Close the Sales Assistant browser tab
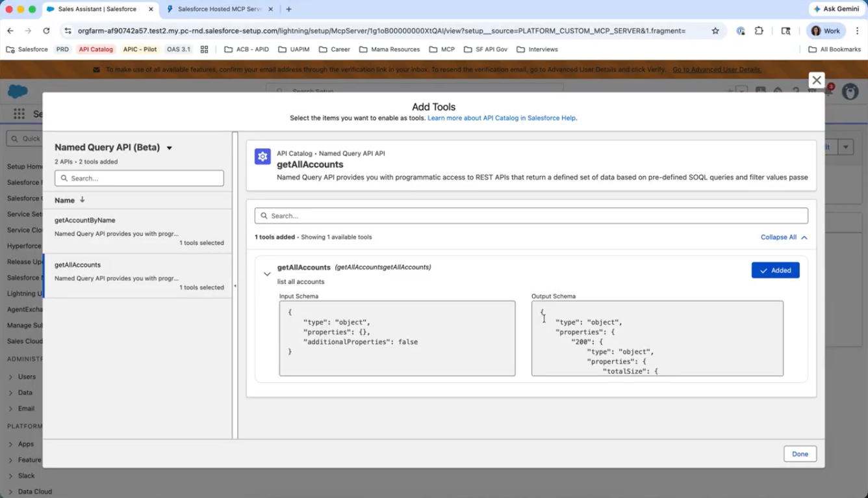Viewport: 868px width, 498px height. pyautogui.click(x=151, y=9)
